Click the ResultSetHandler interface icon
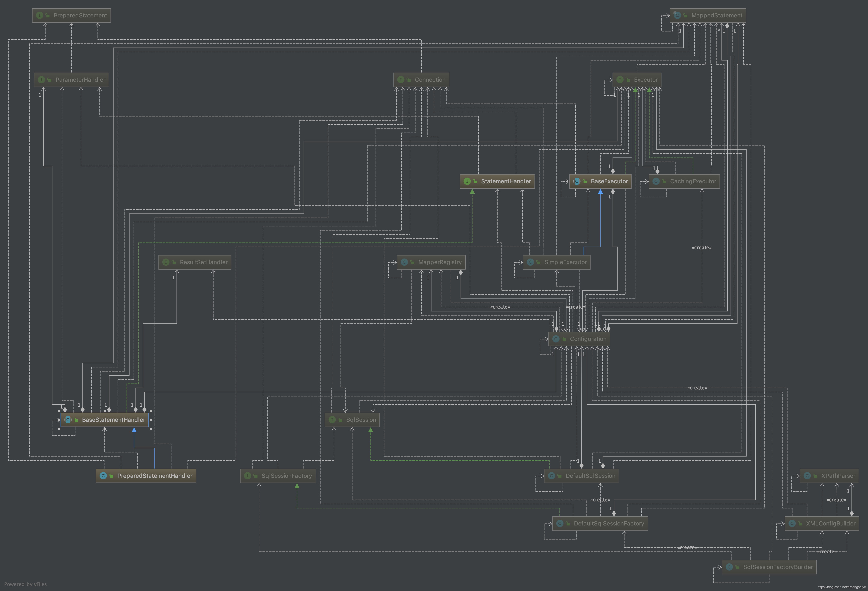The width and height of the screenshot is (868, 591). point(166,262)
